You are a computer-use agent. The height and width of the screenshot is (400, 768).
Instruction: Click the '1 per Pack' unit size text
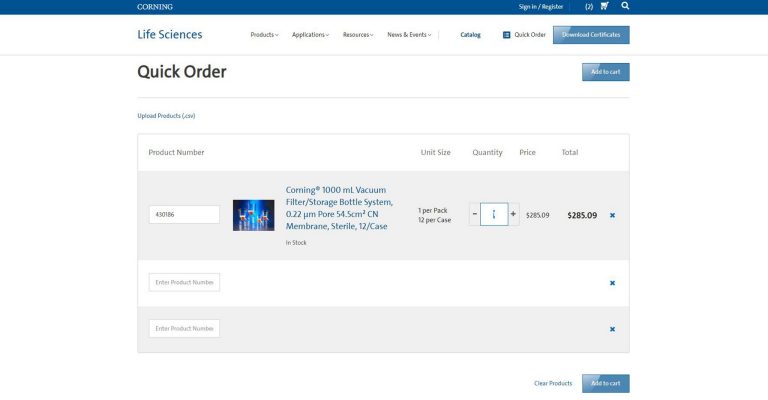click(432, 211)
